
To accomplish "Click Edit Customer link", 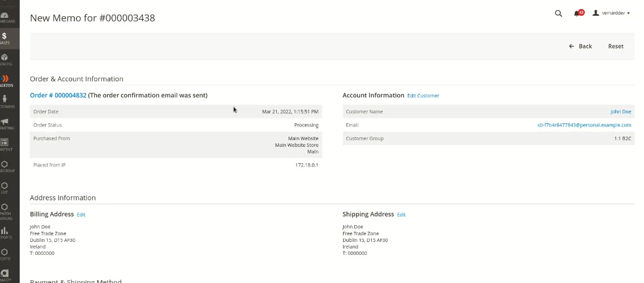I will (423, 96).
